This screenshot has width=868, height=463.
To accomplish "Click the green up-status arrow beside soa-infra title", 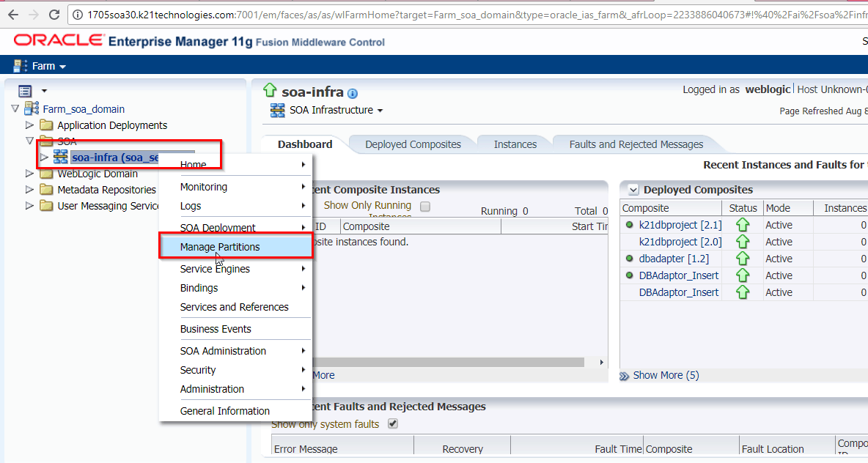I will coord(270,90).
